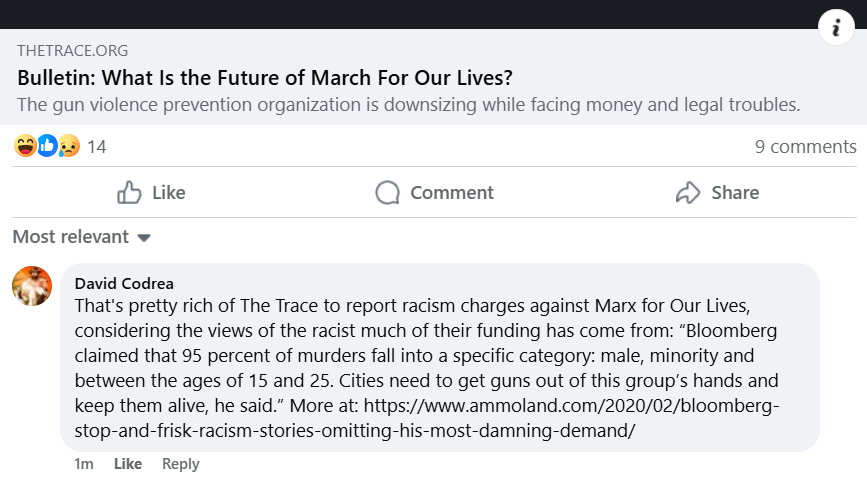Click the dark article image strip at the top

400,13
